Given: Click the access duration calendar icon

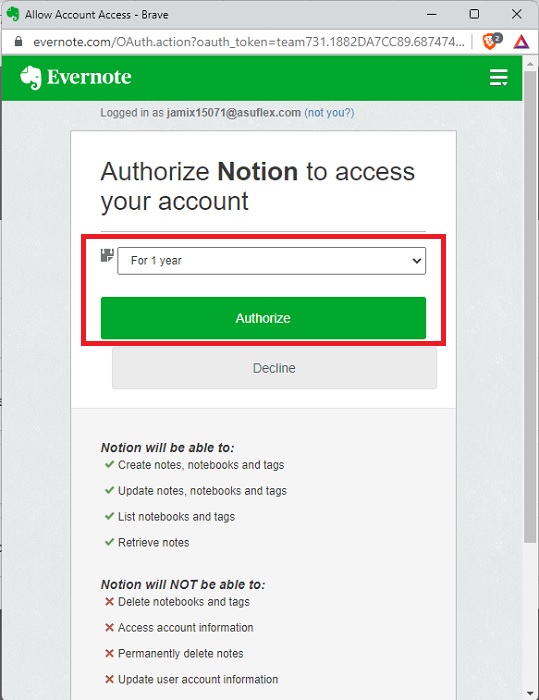Looking at the screenshot, I should pos(107,255).
